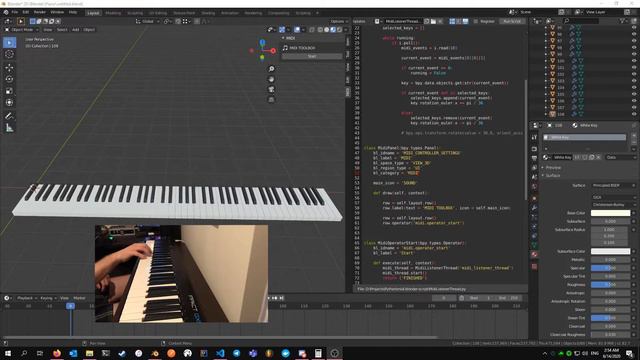Toggle syntax highlighting in text editor

click(x=465, y=21)
